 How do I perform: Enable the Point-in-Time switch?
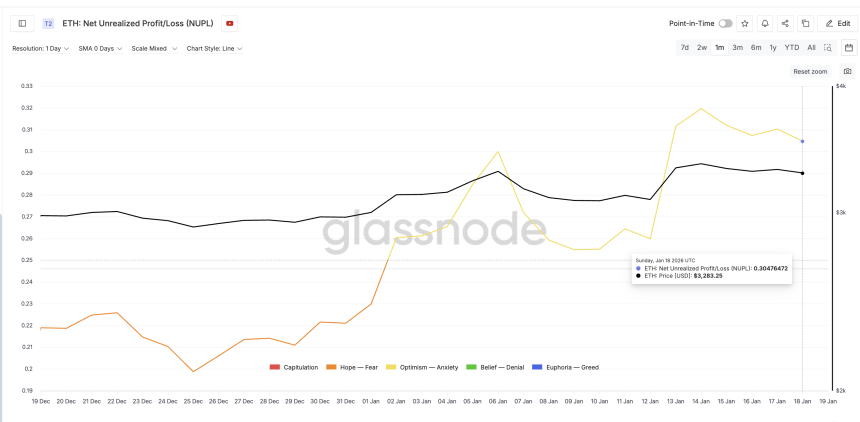725,23
